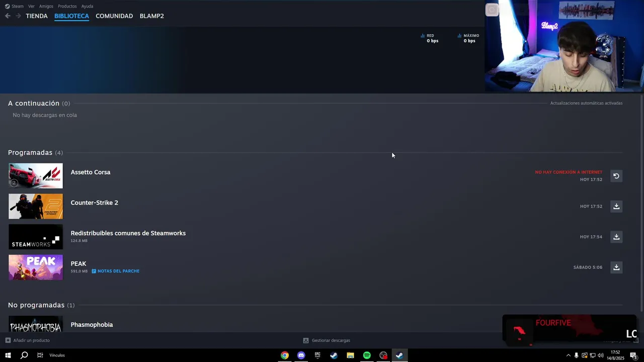Image resolution: width=644 pixels, height=362 pixels.
Task: Click Actualizaciones automáticas activadas text
Action: coord(586,103)
